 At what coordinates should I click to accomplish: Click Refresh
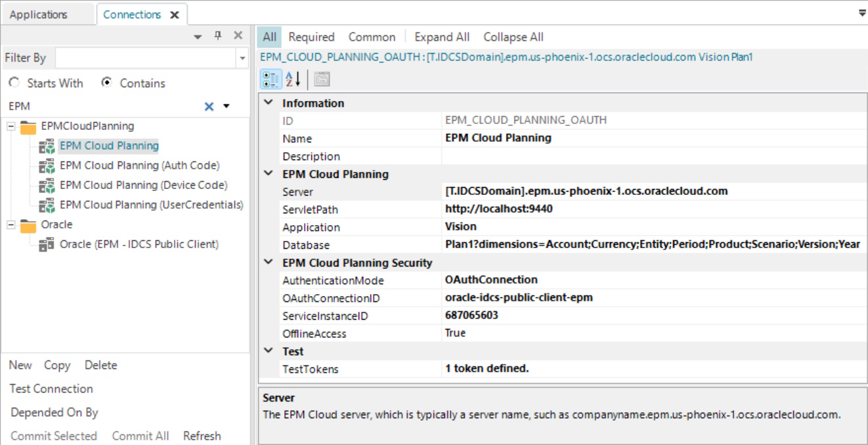tap(202, 436)
